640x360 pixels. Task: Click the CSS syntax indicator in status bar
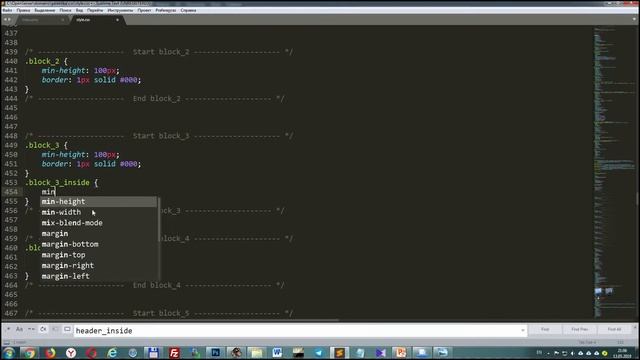point(620,342)
